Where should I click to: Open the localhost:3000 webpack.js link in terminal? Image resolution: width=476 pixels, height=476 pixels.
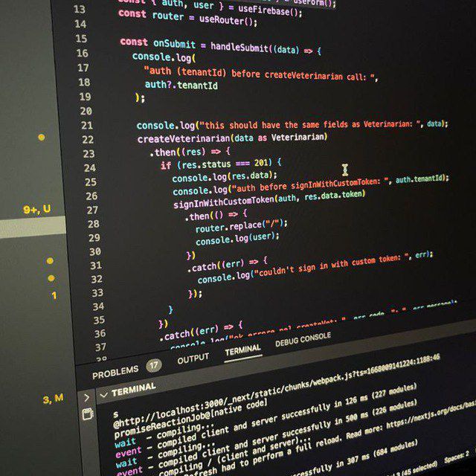click(276, 390)
